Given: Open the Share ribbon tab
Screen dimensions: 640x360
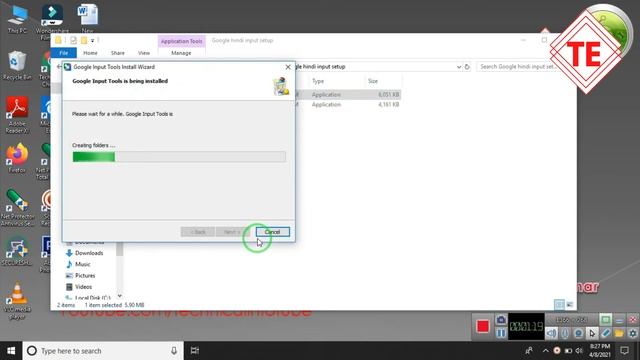Looking at the screenshot, I should tap(118, 53).
